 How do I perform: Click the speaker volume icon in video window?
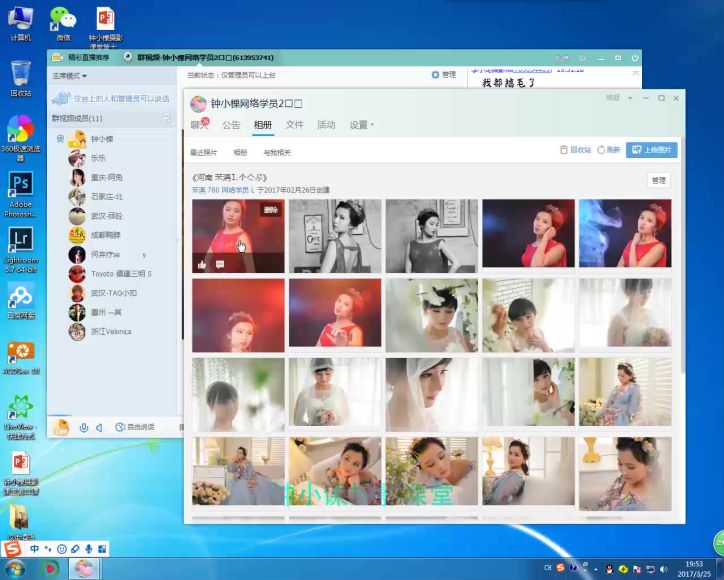pyautogui.click(x=99, y=428)
